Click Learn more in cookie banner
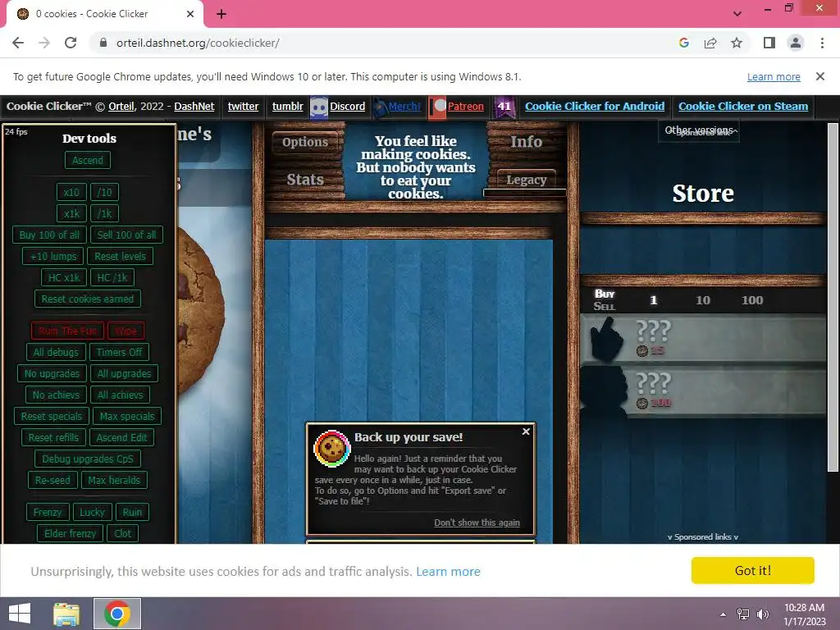Image resolution: width=840 pixels, height=630 pixels. pyautogui.click(x=449, y=572)
